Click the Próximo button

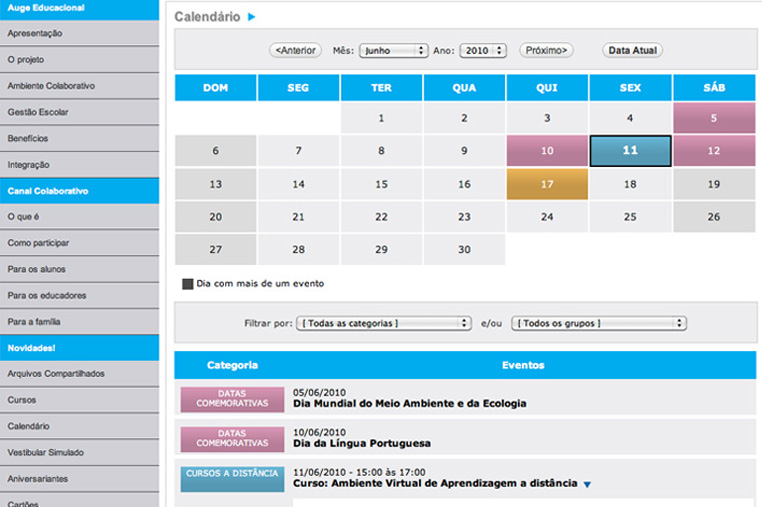[x=547, y=50]
